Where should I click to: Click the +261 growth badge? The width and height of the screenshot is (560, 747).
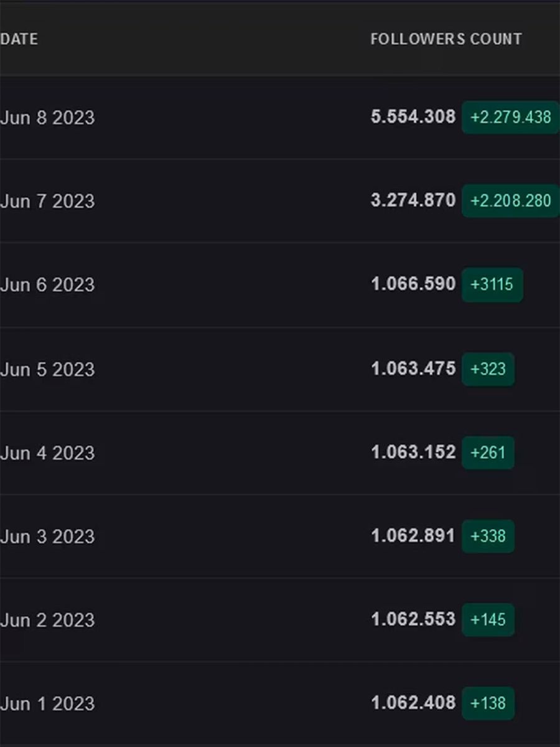488,452
